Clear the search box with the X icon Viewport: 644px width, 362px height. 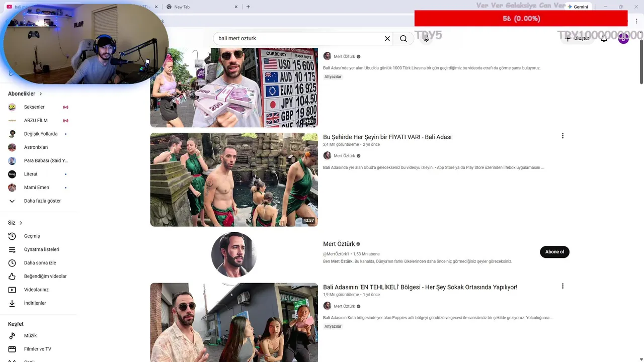(x=387, y=38)
